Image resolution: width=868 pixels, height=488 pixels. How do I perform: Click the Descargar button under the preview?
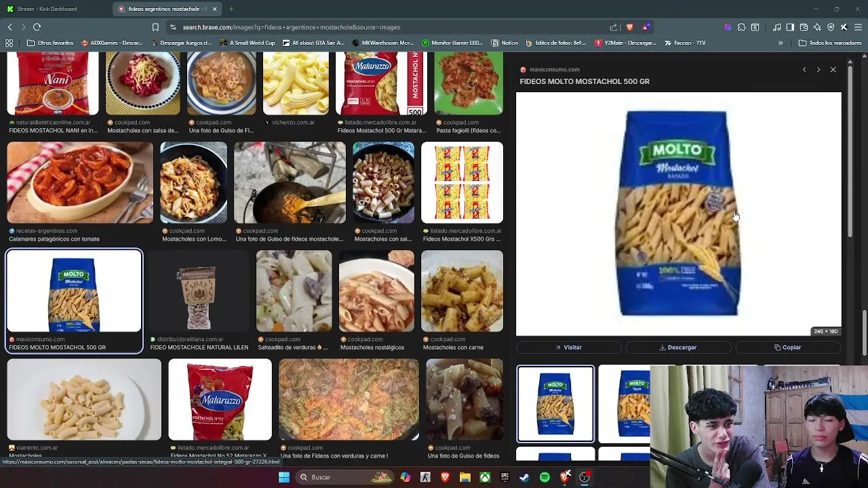[678, 348]
